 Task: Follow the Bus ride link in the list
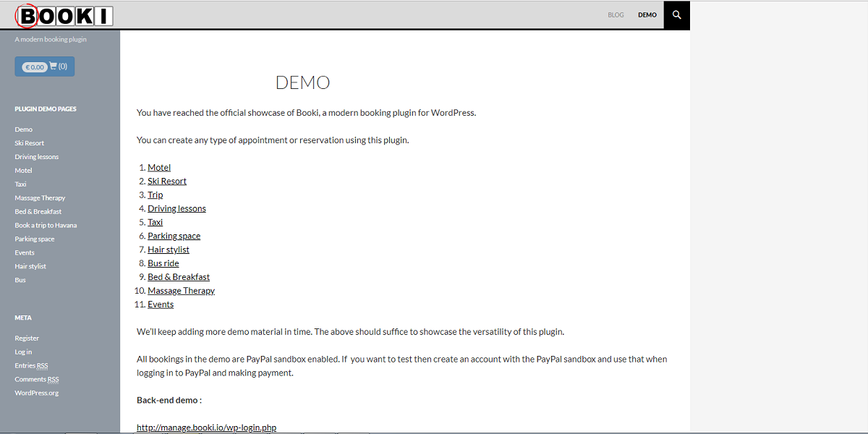(x=163, y=264)
